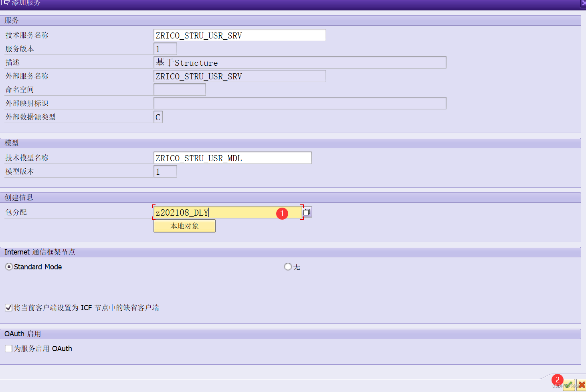The width and height of the screenshot is (586, 392).
Task: Click the 包分配 field with z202108_DLY
Action: pos(228,212)
